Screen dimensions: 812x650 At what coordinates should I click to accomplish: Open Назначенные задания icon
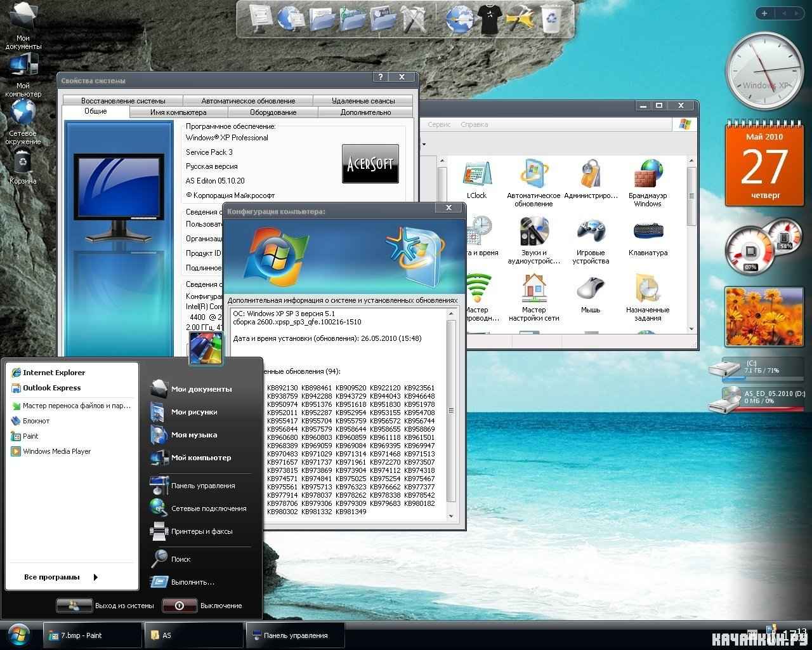coord(648,297)
